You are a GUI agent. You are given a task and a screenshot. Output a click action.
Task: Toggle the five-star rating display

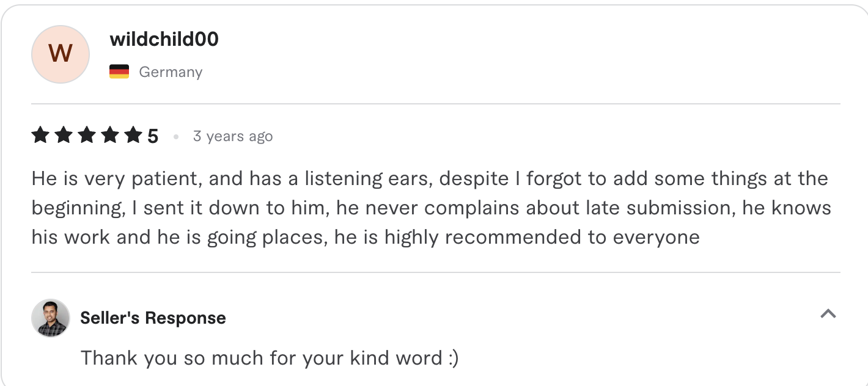click(87, 135)
